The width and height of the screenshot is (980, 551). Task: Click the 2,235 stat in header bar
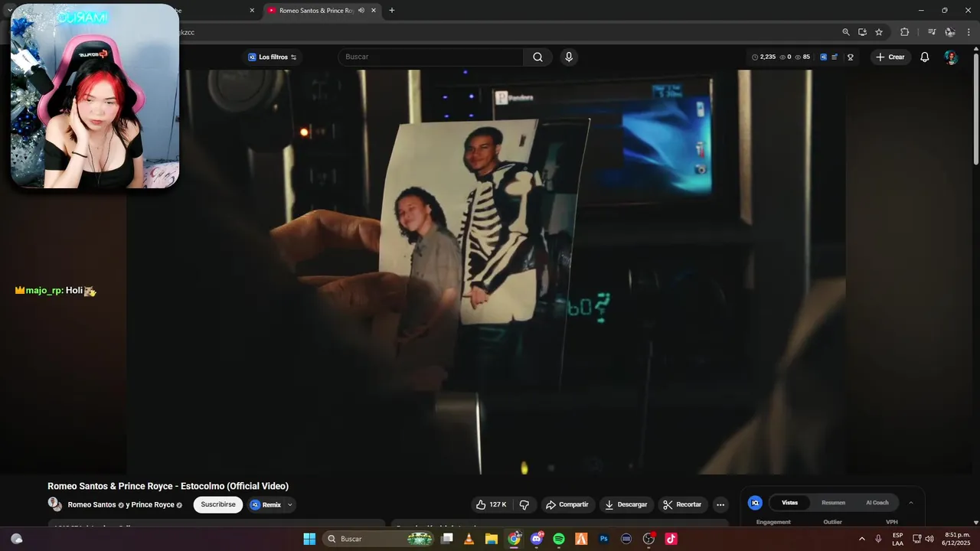point(763,57)
